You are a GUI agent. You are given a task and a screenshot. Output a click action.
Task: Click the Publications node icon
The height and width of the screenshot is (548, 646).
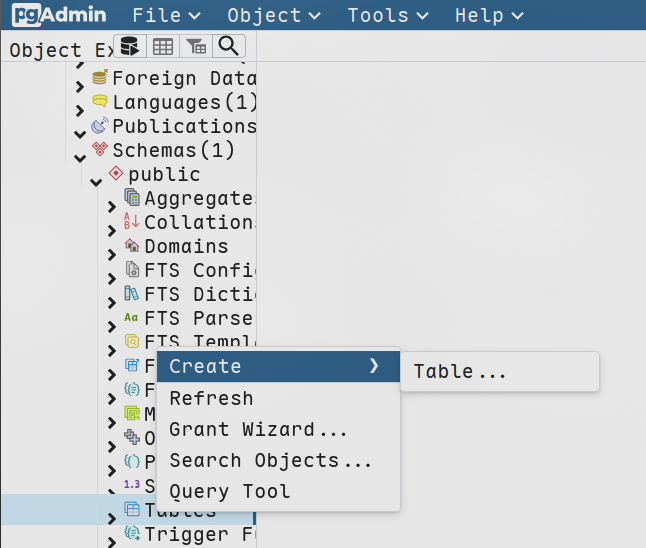tap(99, 126)
